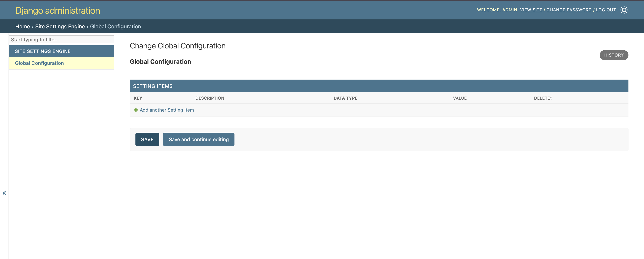This screenshot has height=259, width=644.
Task: Open the Django administration title link
Action: [57, 10]
